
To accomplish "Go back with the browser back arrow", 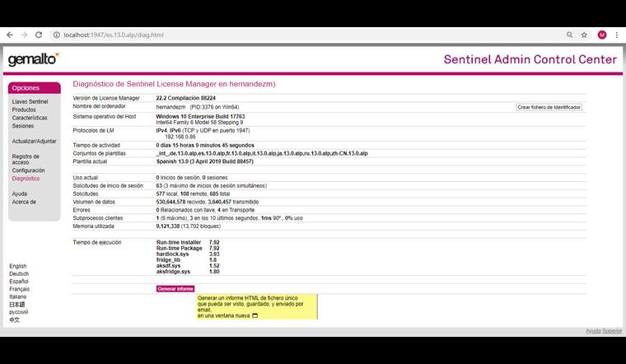I will (x=10, y=35).
